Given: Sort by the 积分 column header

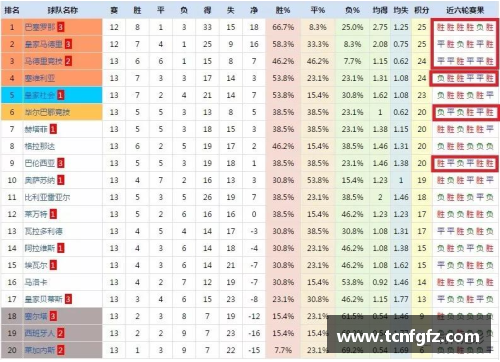Looking at the screenshot, I should pyautogui.click(x=422, y=10).
